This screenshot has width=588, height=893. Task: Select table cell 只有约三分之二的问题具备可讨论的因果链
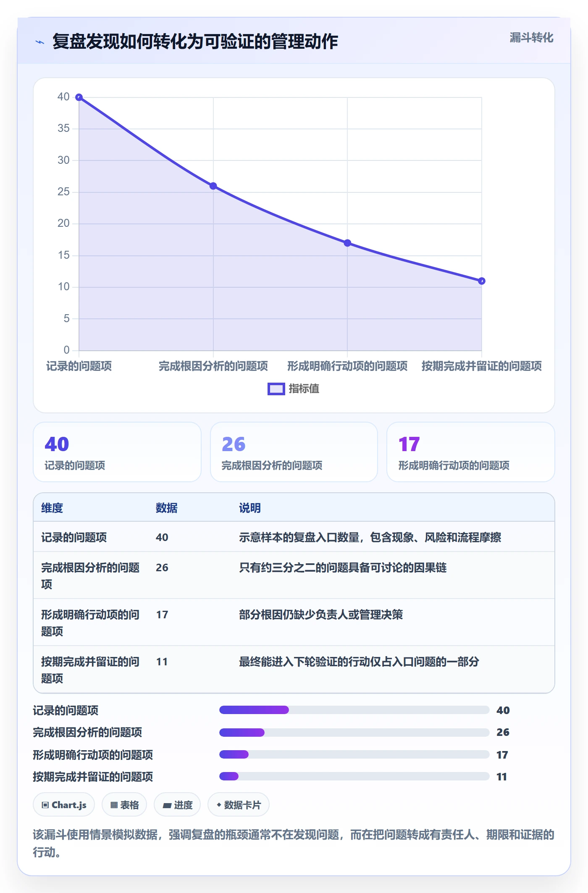[x=343, y=568]
